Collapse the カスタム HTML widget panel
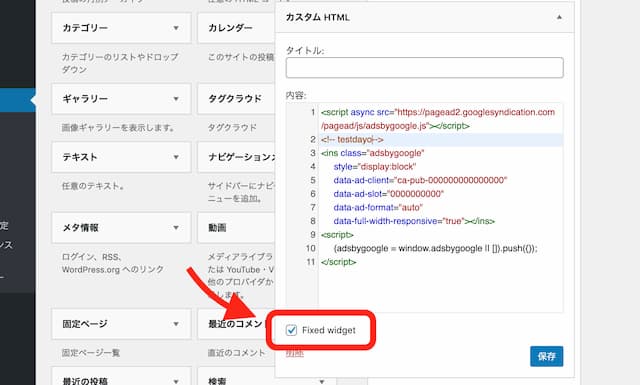The height and width of the screenshot is (385, 640). pyautogui.click(x=559, y=17)
